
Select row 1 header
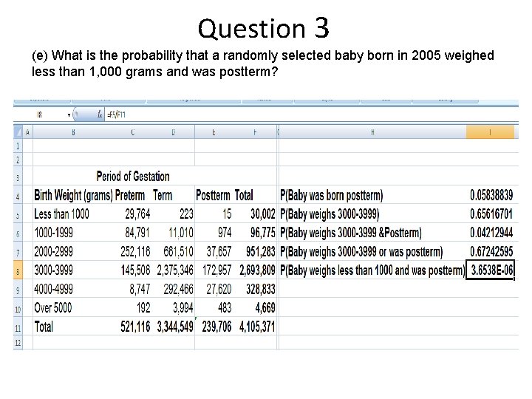tap(18, 146)
